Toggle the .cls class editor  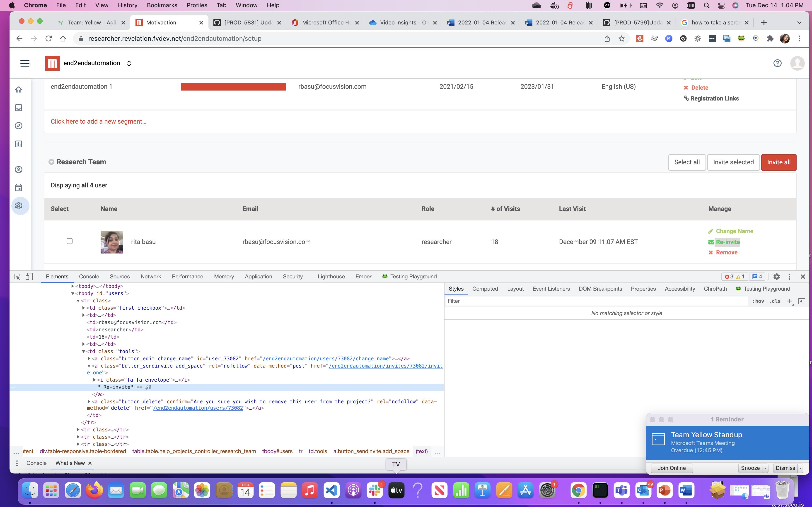tap(775, 301)
